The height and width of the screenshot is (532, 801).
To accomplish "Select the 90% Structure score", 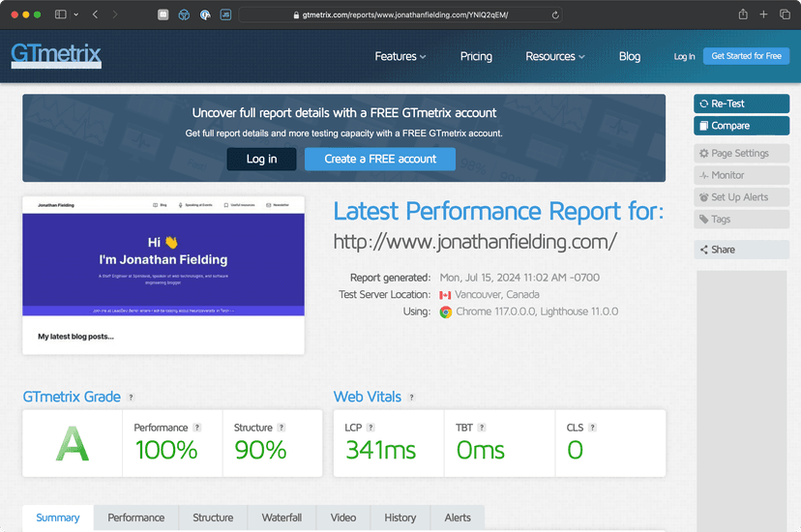I will point(260,450).
